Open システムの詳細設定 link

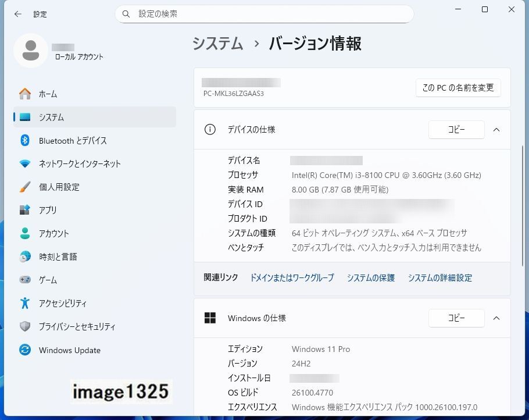point(440,277)
